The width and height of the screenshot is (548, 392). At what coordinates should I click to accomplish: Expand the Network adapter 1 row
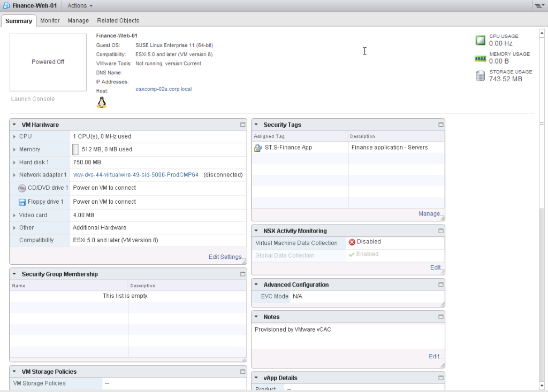click(x=14, y=175)
